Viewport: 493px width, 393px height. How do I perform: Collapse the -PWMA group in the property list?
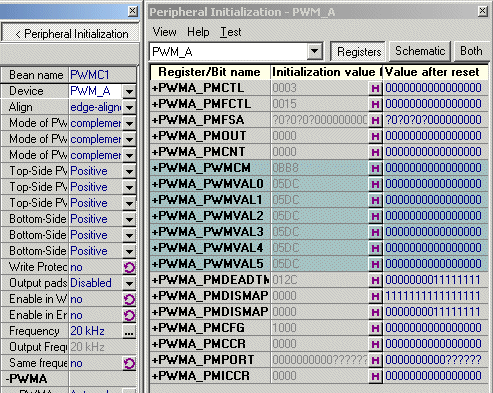pos(8,379)
